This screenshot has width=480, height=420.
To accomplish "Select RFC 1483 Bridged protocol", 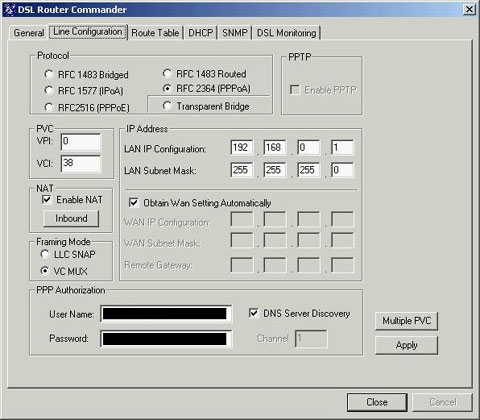I will point(49,74).
